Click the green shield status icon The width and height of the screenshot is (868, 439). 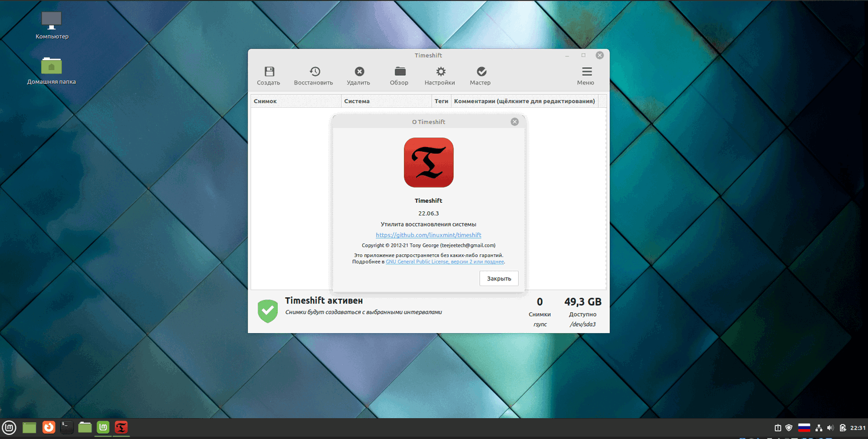pyautogui.click(x=267, y=311)
